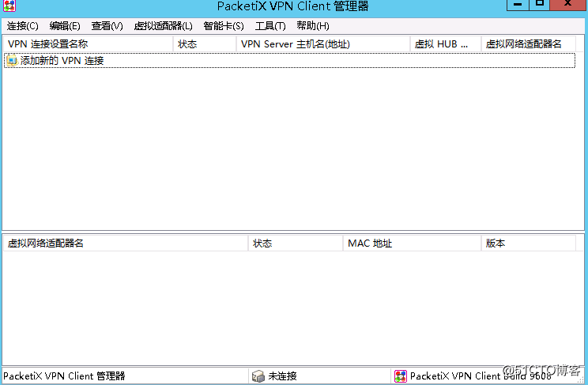Click status bar text PacketiX VPN Client 管理器

click(x=64, y=376)
